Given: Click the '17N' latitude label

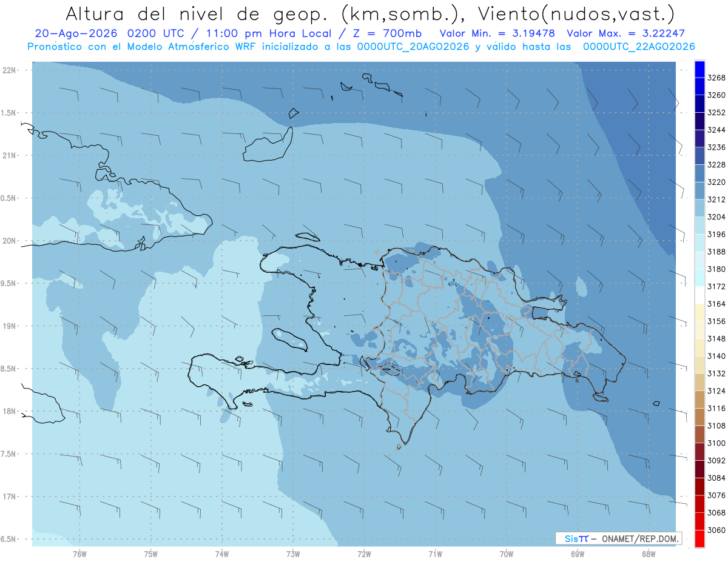Looking at the screenshot, I should [x=10, y=497].
